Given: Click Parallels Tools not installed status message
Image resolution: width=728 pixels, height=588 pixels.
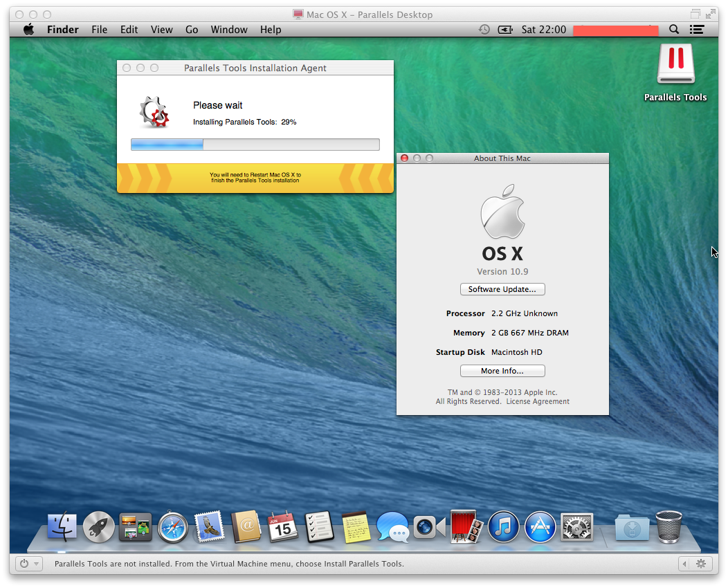Looking at the screenshot, I should (229, 564).
